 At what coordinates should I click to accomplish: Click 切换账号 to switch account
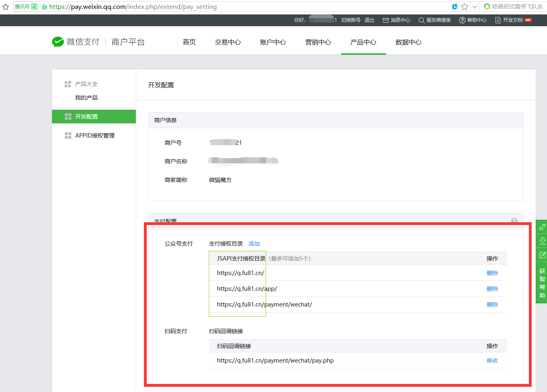tap(351, 20)
